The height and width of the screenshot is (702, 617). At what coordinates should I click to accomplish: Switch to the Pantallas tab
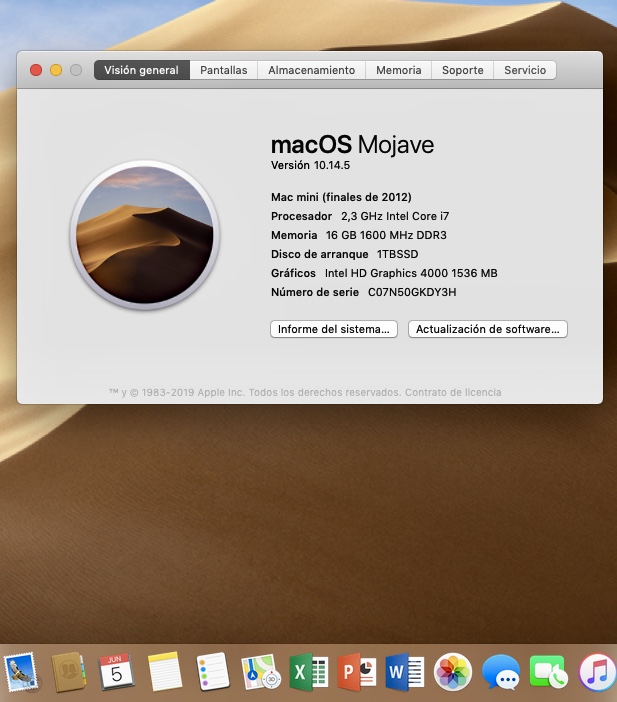click(x=223, y=70)
